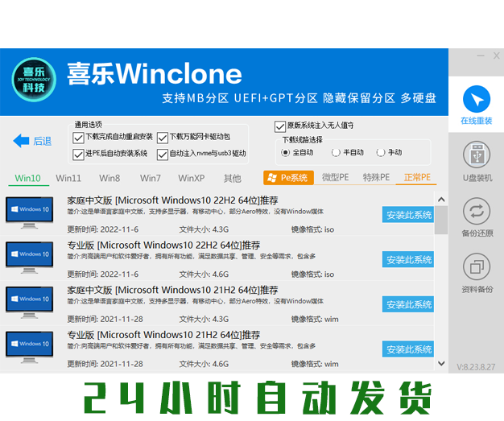Click the system list scrollbar thumb

(x=441, y=220)
